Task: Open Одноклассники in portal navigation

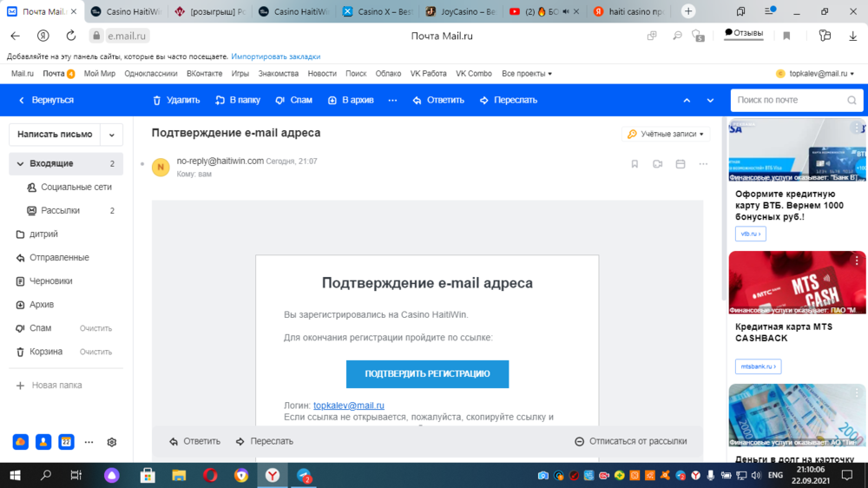Action: [150, 74]
